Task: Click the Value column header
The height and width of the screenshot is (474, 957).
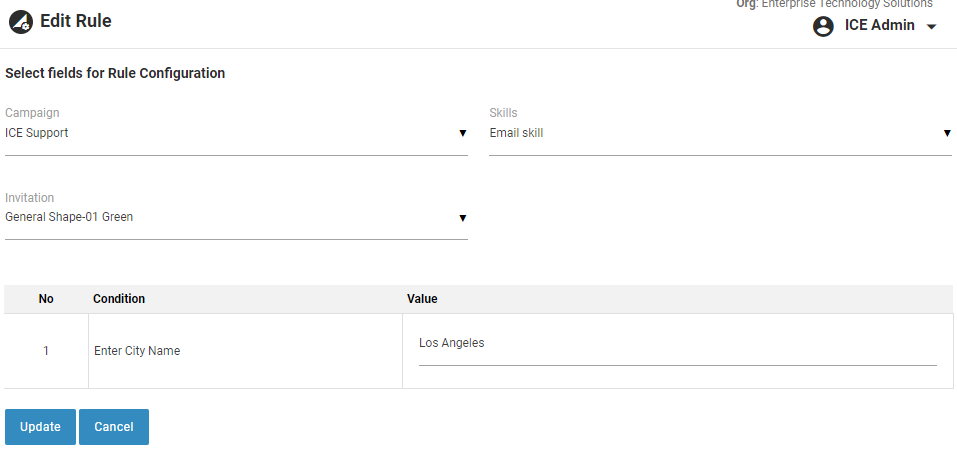Action: coord(422,299)
